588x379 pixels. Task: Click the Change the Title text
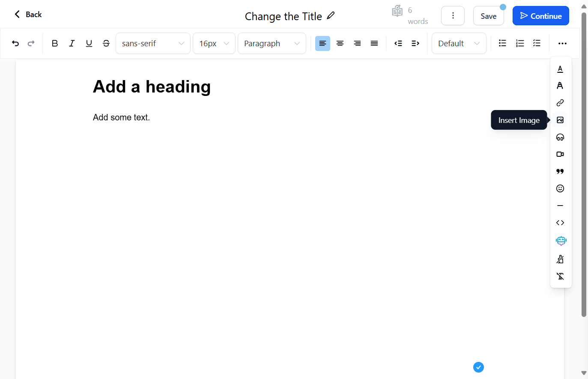(284, 16)
